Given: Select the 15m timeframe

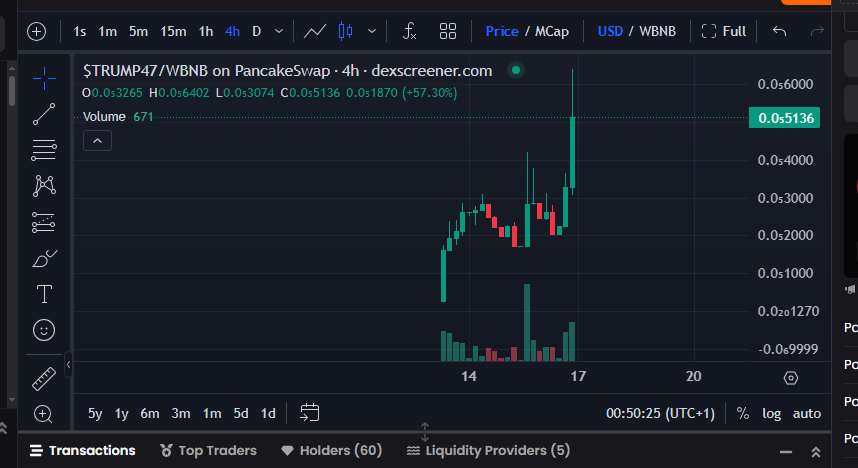Looking at the screenshot, I should tap(173, 31).
